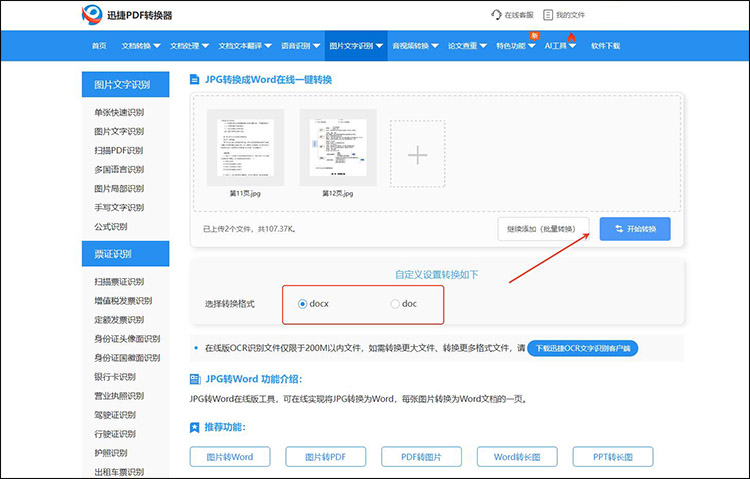Click 图片转PDF recommended button
The image size is (750, 479).
[326, 457]
